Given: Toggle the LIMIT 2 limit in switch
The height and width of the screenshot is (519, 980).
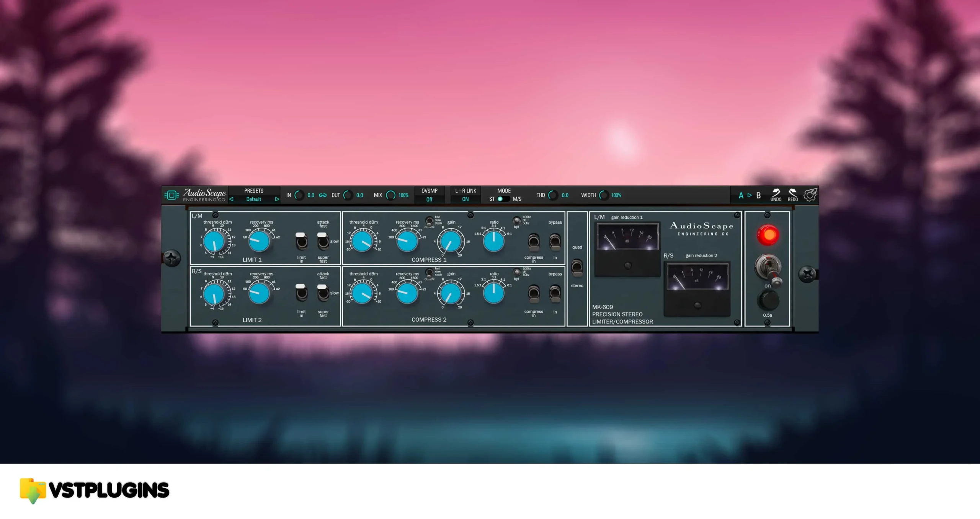Looking at the screenshot, I should (301, 293).
